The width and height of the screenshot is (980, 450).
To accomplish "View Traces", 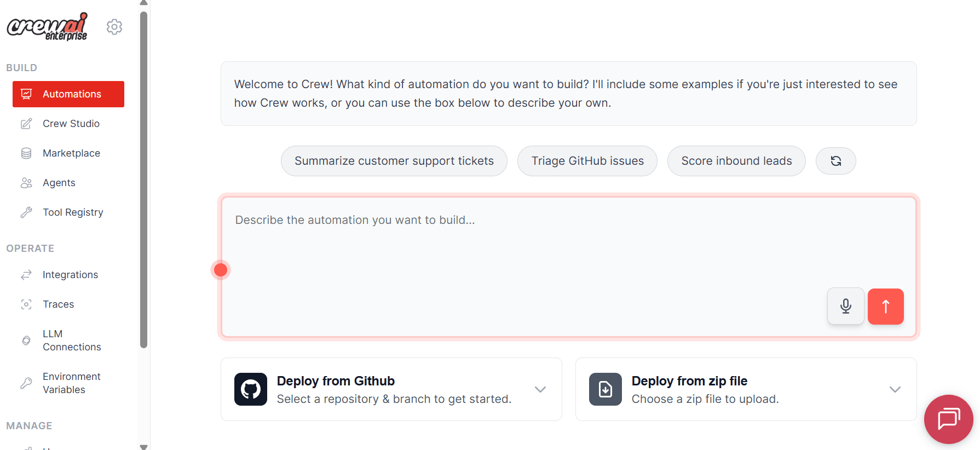I will [68, 304].
